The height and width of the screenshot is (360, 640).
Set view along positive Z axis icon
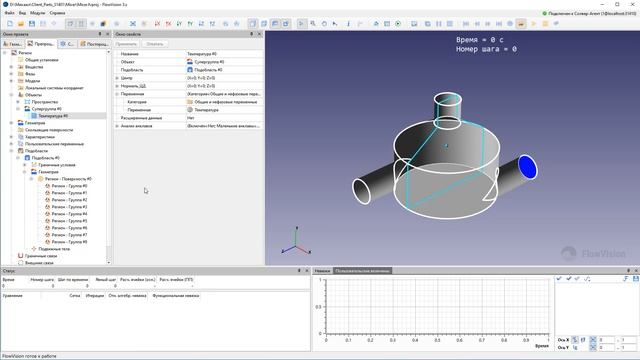point(212,24)
